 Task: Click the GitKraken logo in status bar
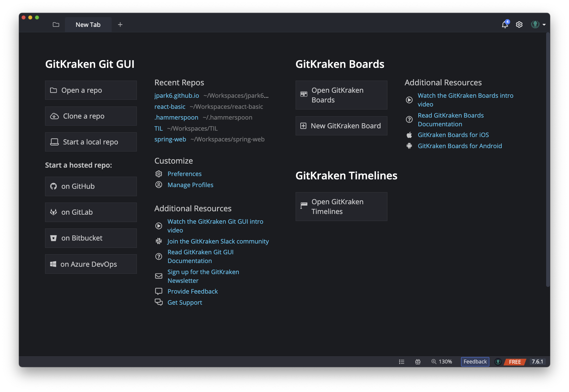point(498,362)
